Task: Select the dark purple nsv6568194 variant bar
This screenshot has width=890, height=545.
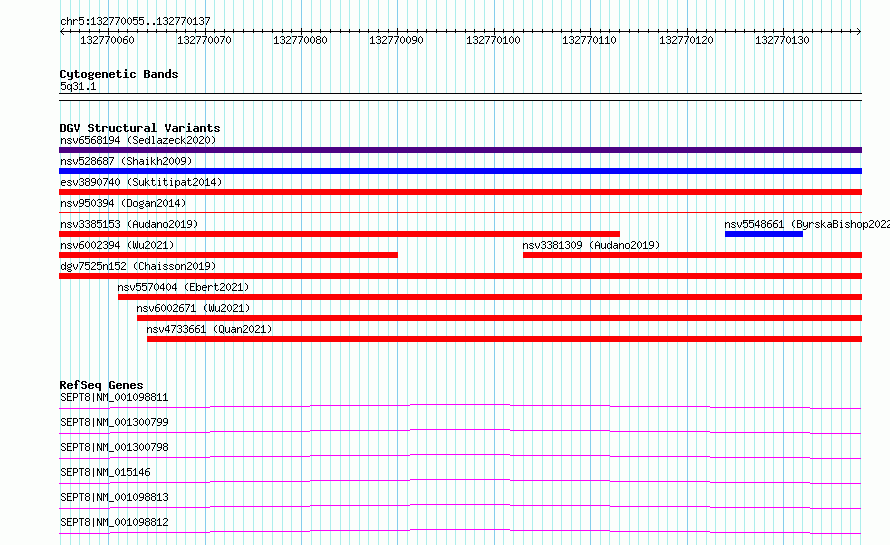Action: [x=460, y=150]
